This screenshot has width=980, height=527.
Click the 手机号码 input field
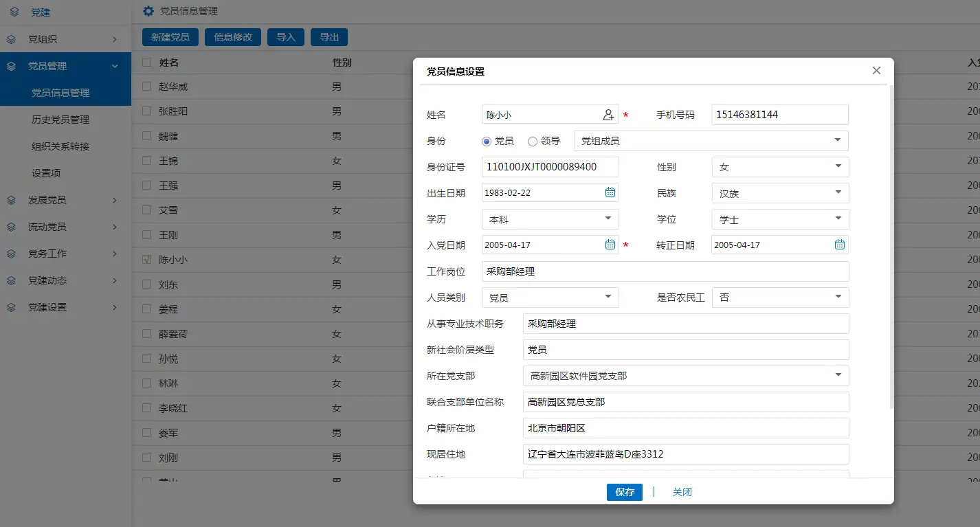(779, 115)
